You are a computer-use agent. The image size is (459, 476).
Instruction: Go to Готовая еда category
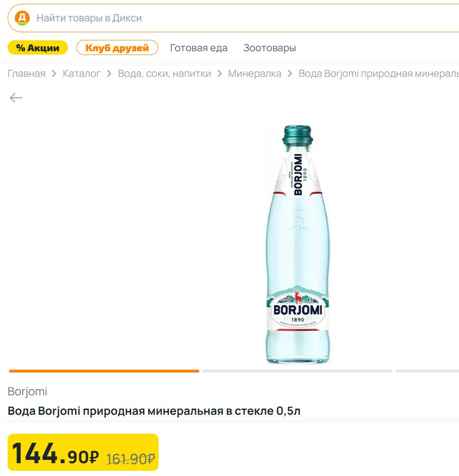198,48
